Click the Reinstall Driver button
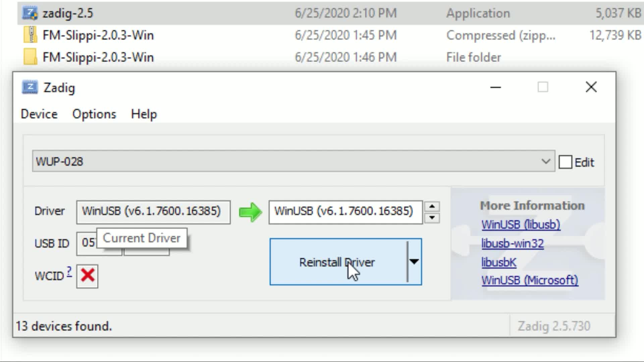This screenshot has width=644, height=362. coord(337,262)
